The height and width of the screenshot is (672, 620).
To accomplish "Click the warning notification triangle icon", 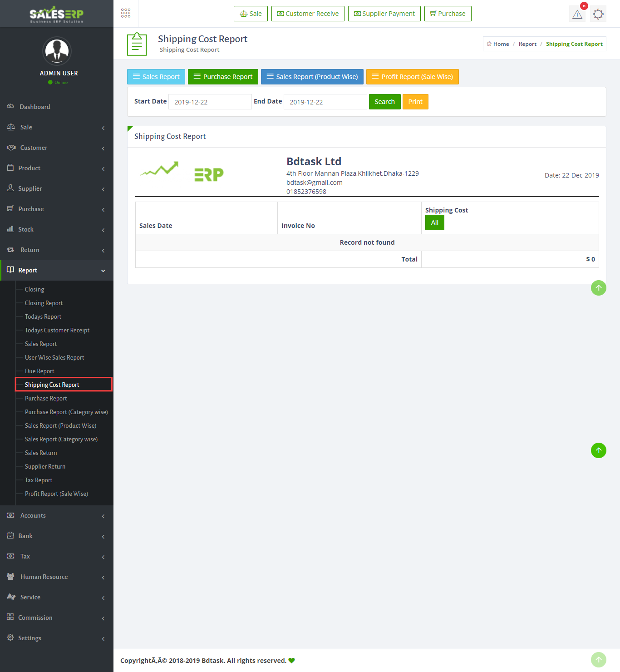I will [x=577, y=14].
